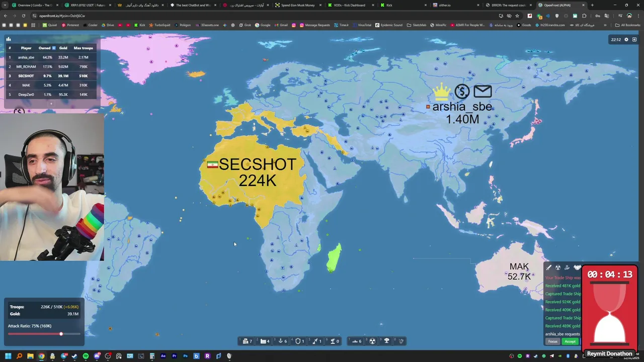Click arshia_sbe row in leaderboard
The width and height of the screenshot is (644, 362).
(51, 57)
